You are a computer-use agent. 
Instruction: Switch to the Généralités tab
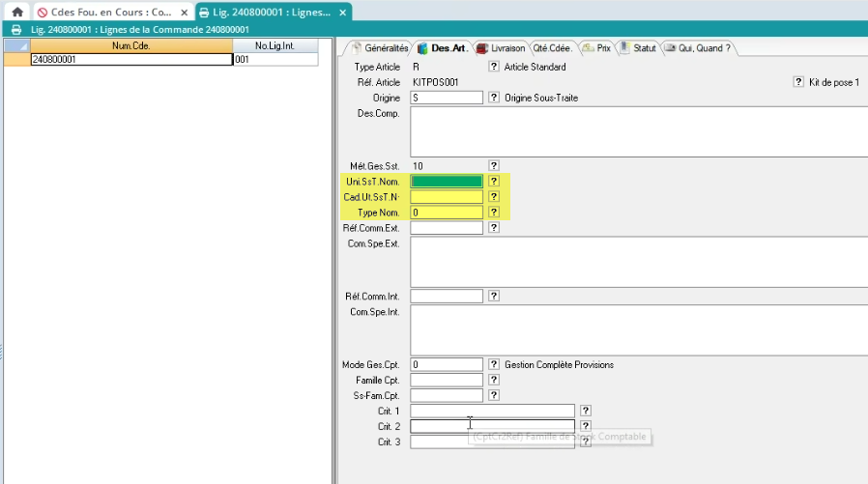click(x=379, y=47)
